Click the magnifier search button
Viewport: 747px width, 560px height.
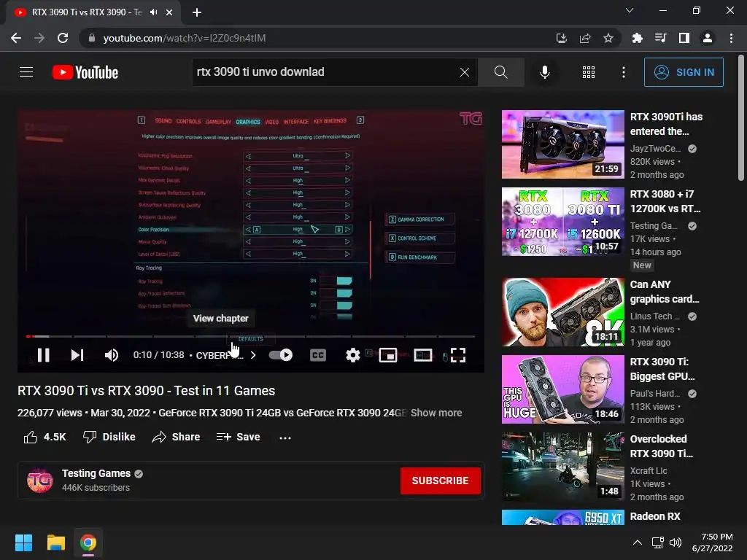(500, 72)
